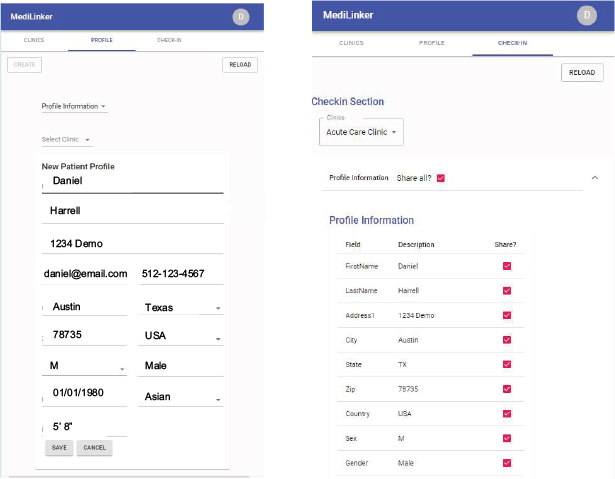Image resolution: width=615 pixels, height=479 pixels.
Task: Expand the Texas state dropdown
Action: 182,308
